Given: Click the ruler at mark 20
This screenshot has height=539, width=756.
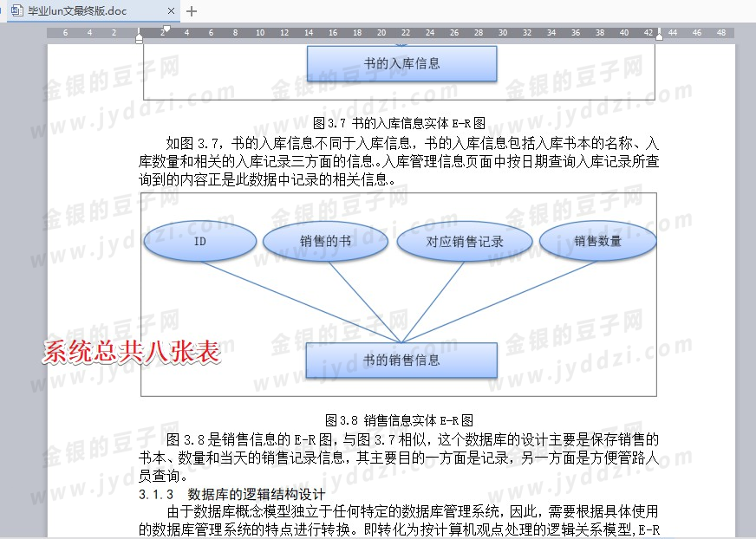Looking at the screenshot, I should tap(381, 33).
